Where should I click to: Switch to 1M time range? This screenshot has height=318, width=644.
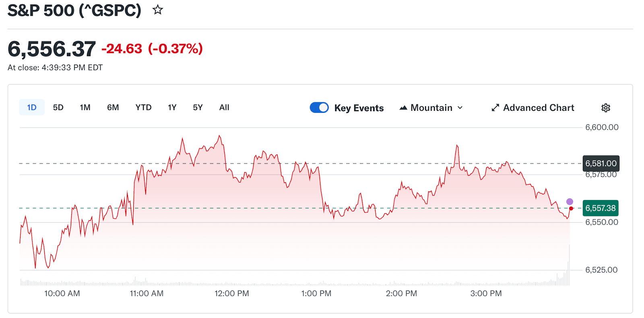85,108
